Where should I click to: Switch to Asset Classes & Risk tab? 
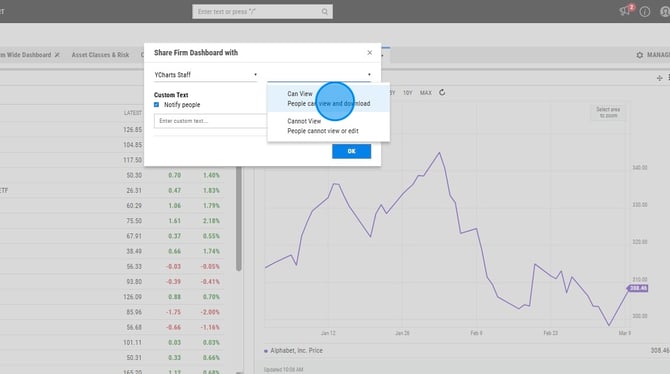click(100, 55)
